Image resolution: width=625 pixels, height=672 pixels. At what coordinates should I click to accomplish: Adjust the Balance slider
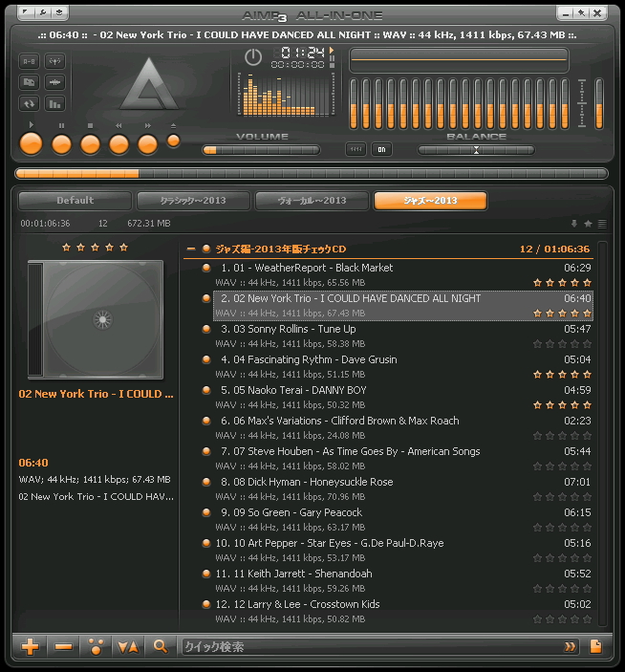point(476,150)
